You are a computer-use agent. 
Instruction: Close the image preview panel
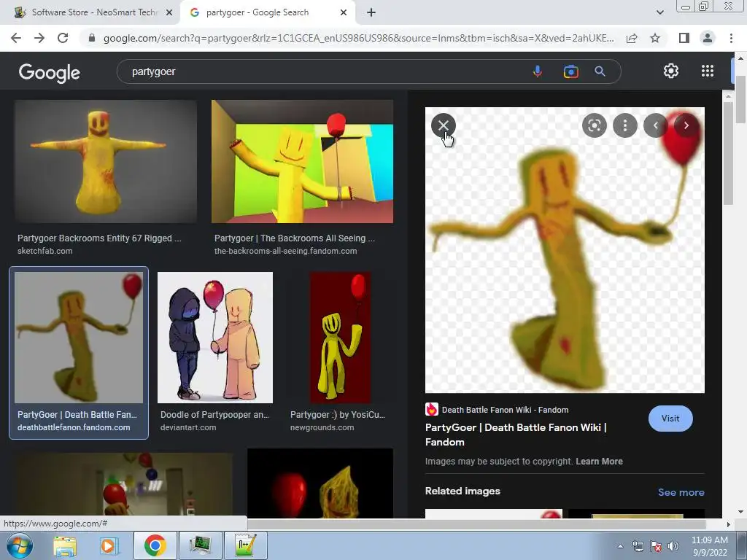[443, 125]
